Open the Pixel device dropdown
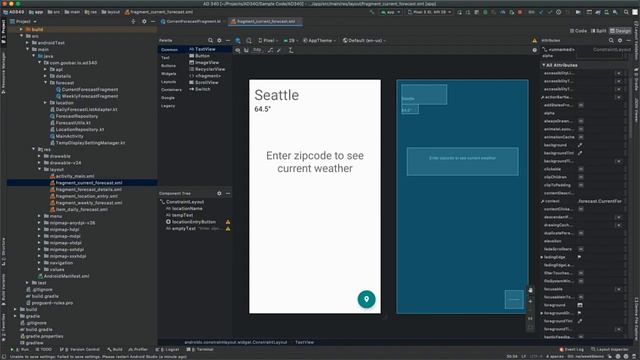The width and height of the screenshot is (640, 360). point(268,40)
